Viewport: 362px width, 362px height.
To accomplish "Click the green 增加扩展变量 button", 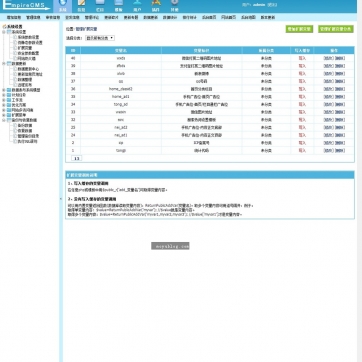I will pos(299,29).
